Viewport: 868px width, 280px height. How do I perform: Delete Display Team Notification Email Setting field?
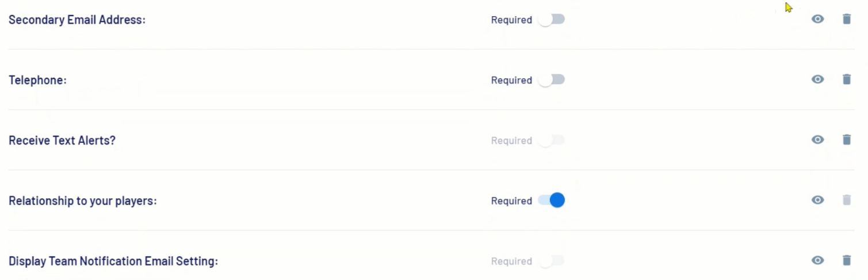pyautogui.click(x=846, y=260)
